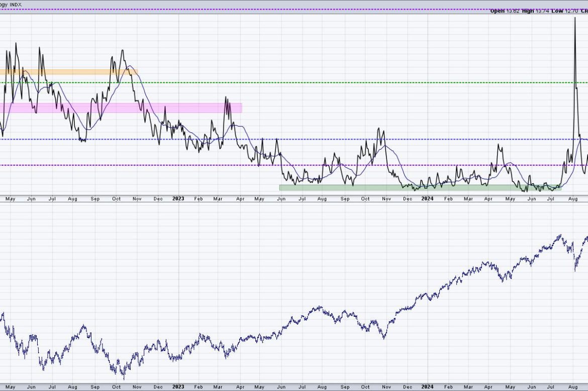588x391 pixels.
Task: Click the 2024 label on upper time axis
Action: tap(427, 199)
